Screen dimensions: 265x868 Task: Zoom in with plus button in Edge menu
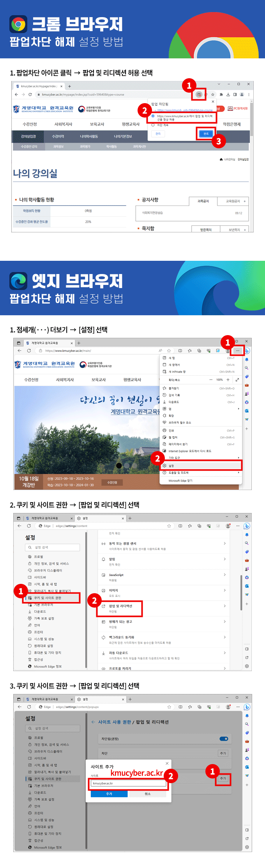228,380
